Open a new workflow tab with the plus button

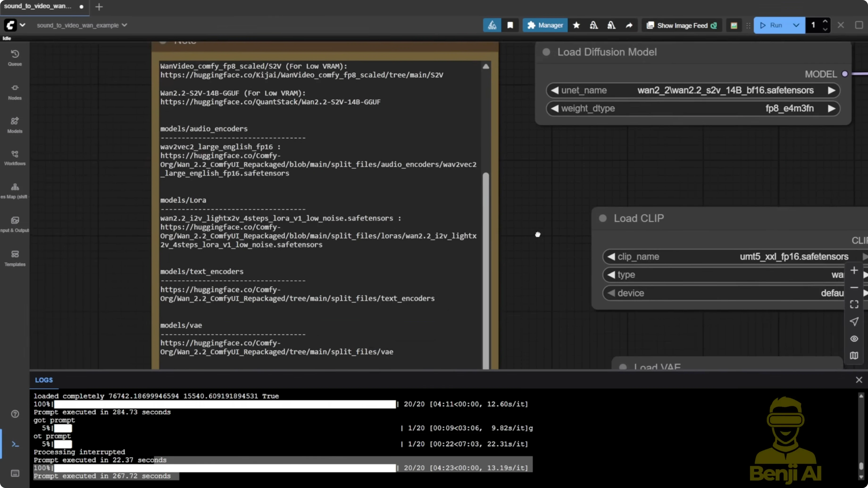(99, 7)
